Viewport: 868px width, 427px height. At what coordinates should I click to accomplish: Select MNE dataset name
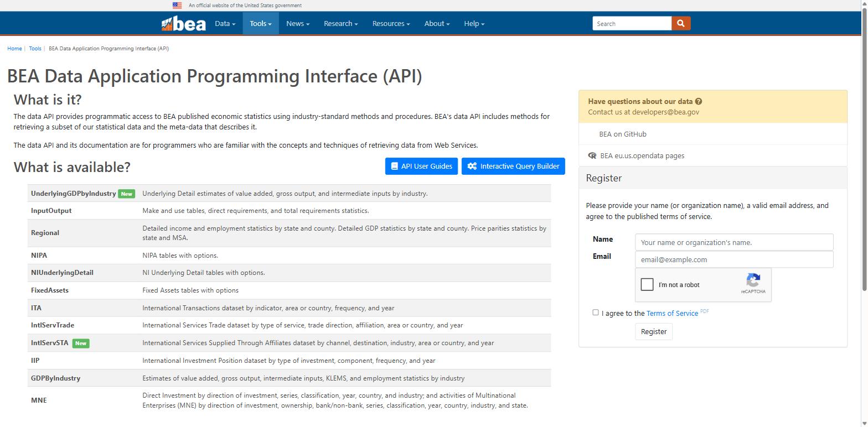click(x=39, y=400)
